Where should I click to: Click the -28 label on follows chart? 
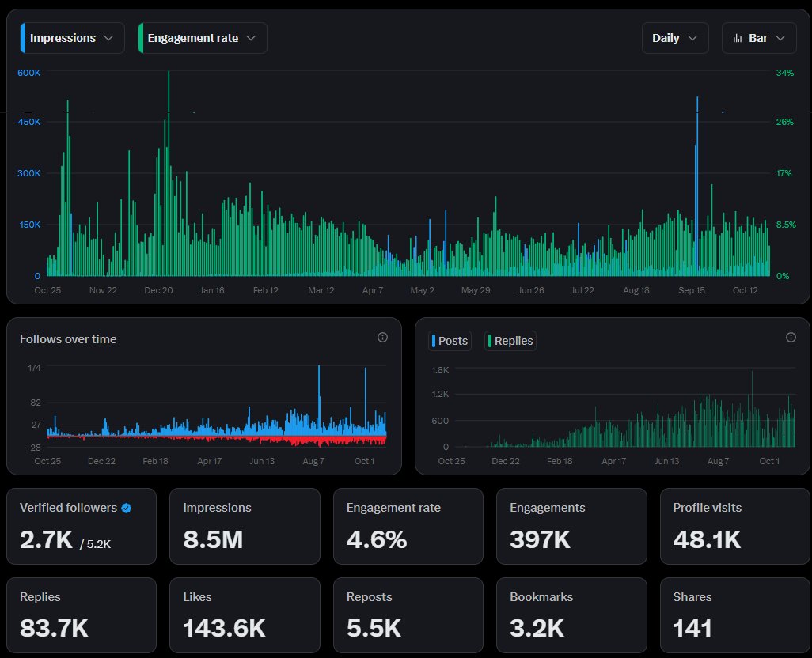pos(34,448)
